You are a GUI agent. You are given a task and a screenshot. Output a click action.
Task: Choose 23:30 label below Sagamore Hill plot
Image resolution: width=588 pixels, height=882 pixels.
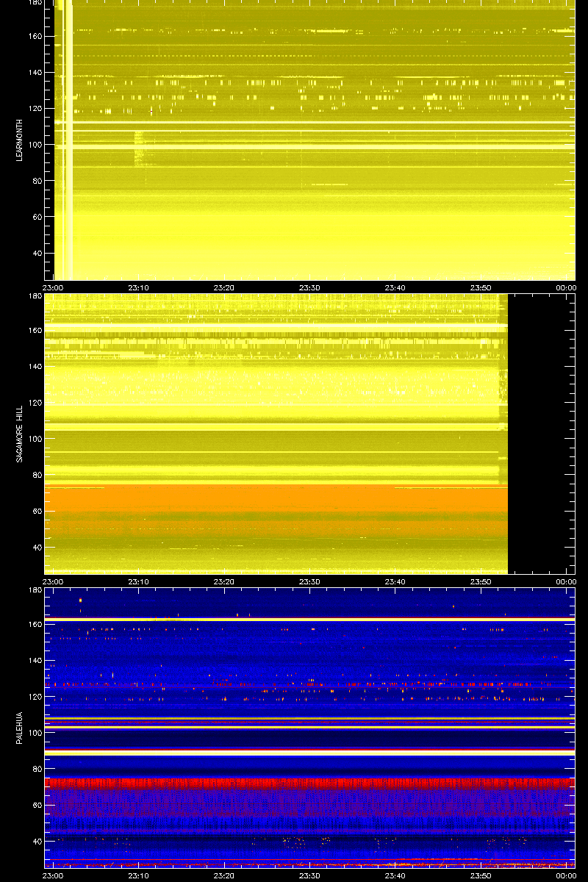pyautogui.click(x=309, y=581)
